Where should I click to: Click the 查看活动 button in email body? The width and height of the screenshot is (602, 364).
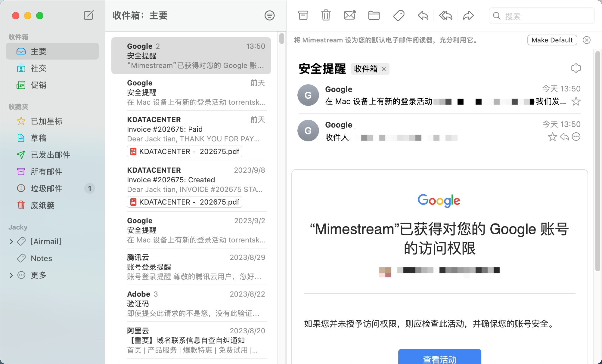point(439,357)
